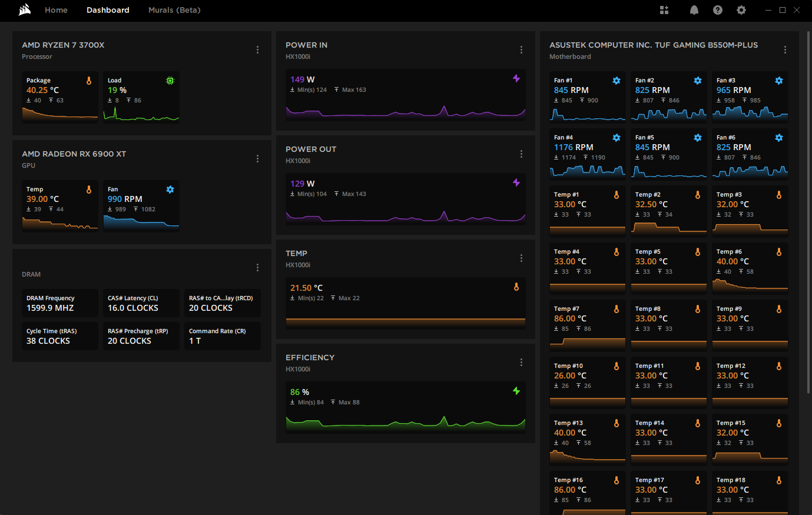Open the Murals (Beta) tab
The height and width of the screenshot is (515, 812).
click(x=174, y=10)
